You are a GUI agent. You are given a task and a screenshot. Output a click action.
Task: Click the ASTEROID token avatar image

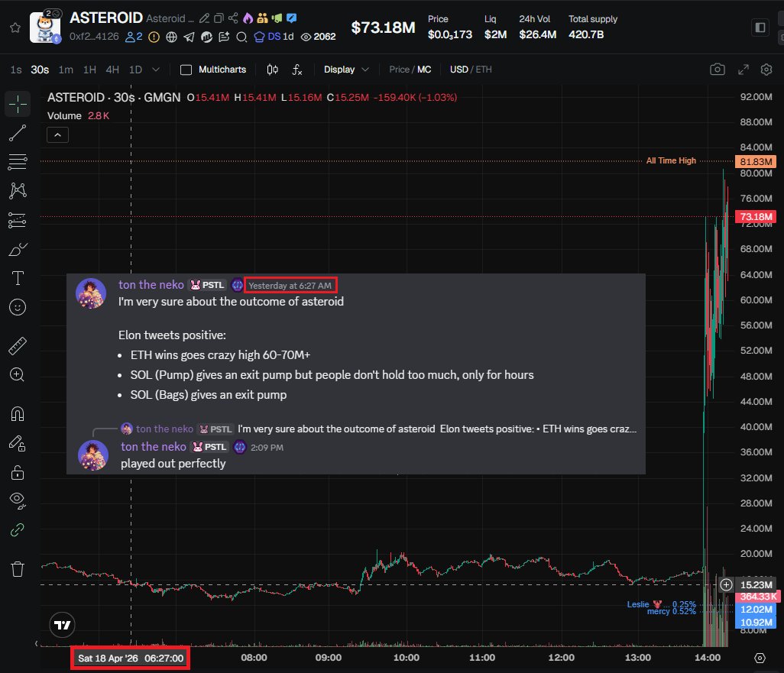pyautogui.click(x=45, y=27)
